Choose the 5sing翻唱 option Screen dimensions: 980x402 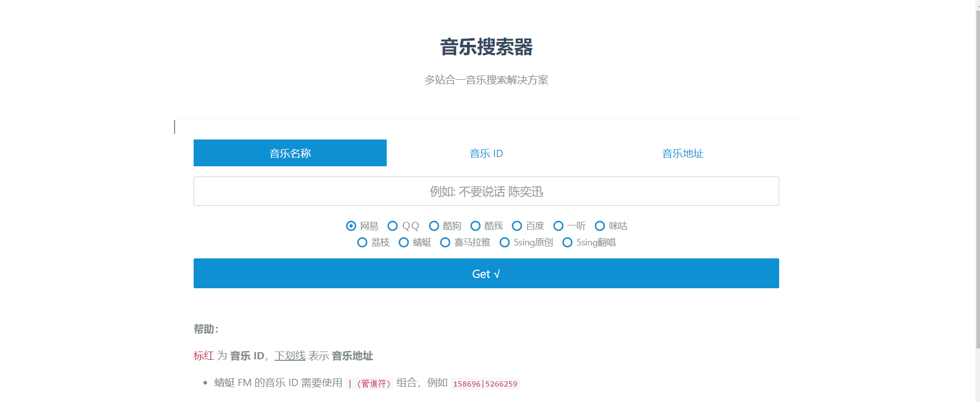tap(568, 242)
